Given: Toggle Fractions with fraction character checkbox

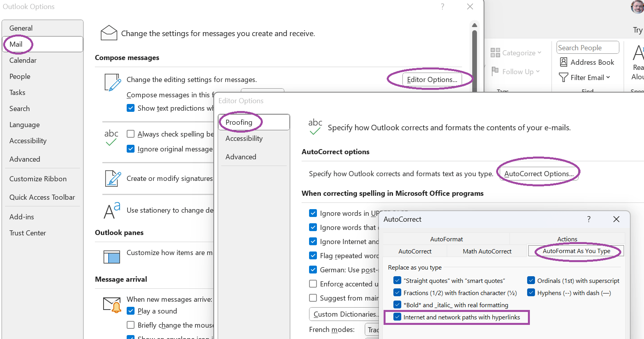Looking at the screenshot, I should click(x=397, y=293).
